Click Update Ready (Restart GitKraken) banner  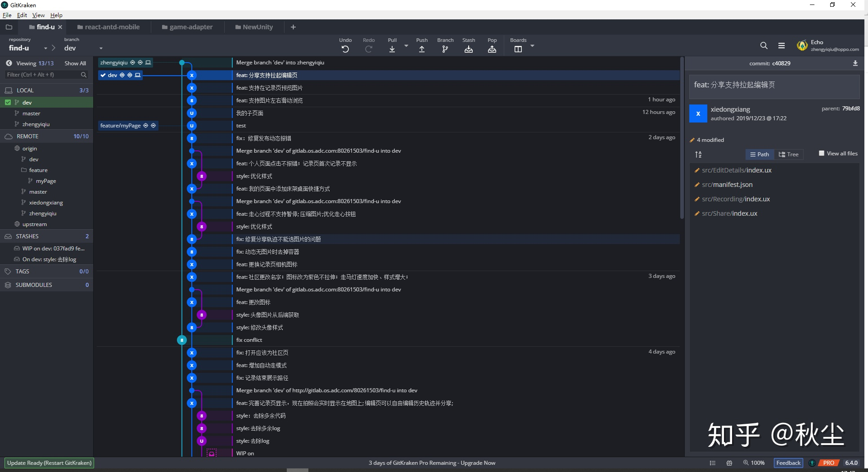coord(49,463)
